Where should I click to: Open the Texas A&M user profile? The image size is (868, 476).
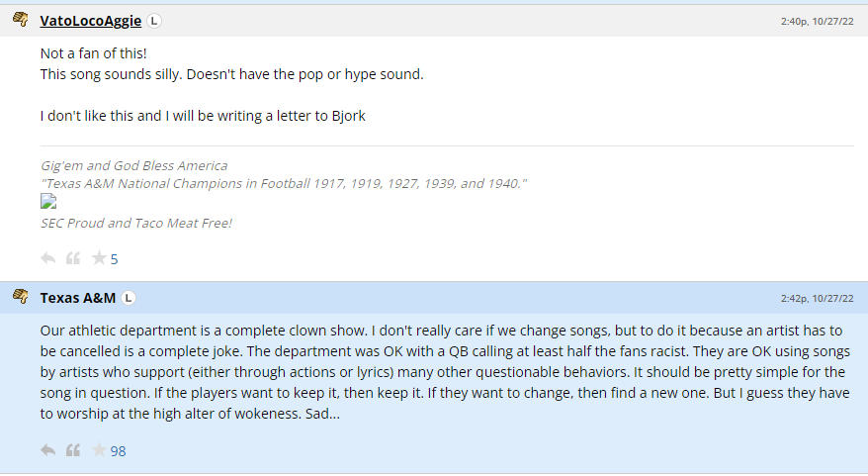78,298
